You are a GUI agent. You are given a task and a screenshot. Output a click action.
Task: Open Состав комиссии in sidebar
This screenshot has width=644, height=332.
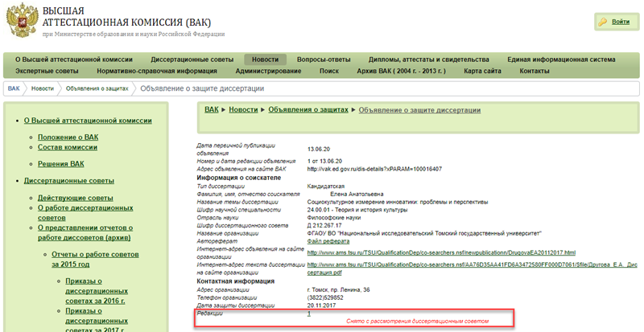[67, 148]
